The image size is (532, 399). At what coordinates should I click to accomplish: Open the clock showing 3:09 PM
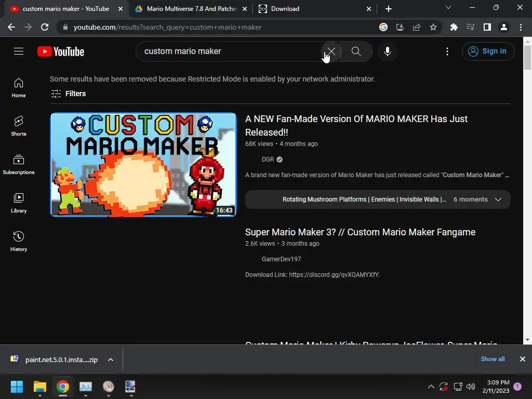(496, 387)
